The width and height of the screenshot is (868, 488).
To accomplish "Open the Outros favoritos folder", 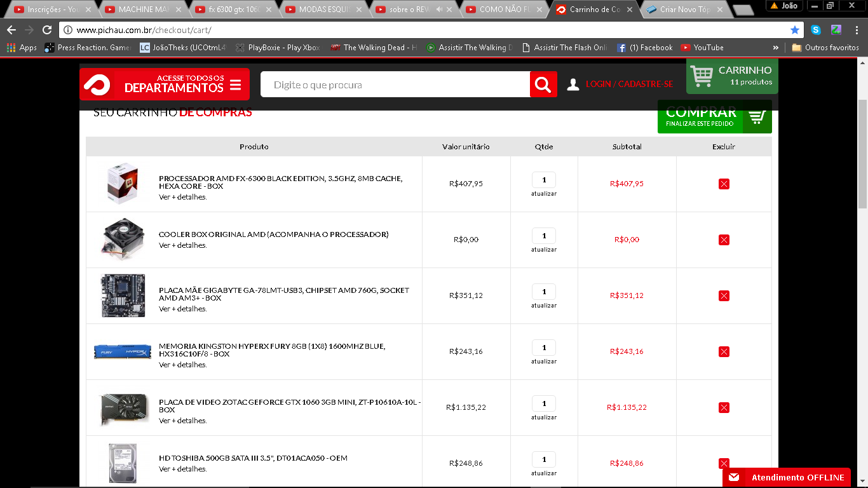I will click(825, 48).
